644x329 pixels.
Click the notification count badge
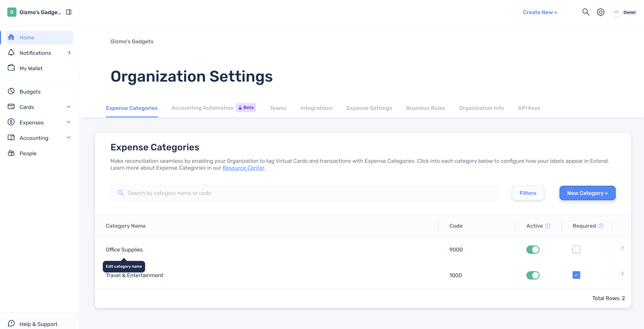[69, 53]
